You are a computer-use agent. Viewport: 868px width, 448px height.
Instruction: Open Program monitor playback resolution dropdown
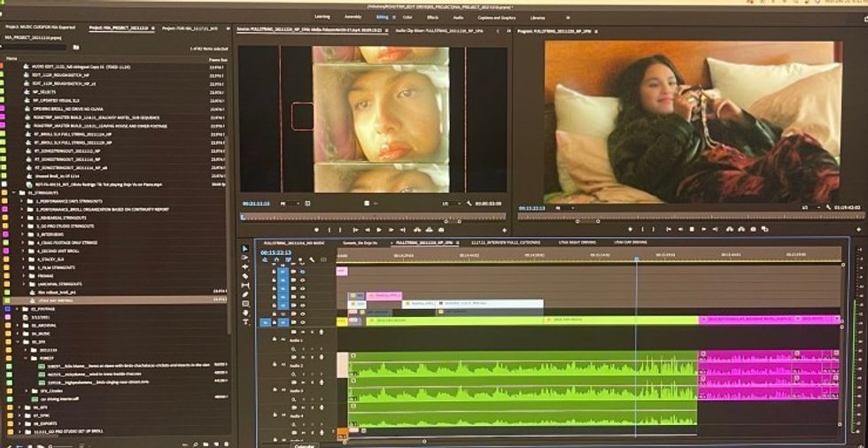[x=810, y=207]
